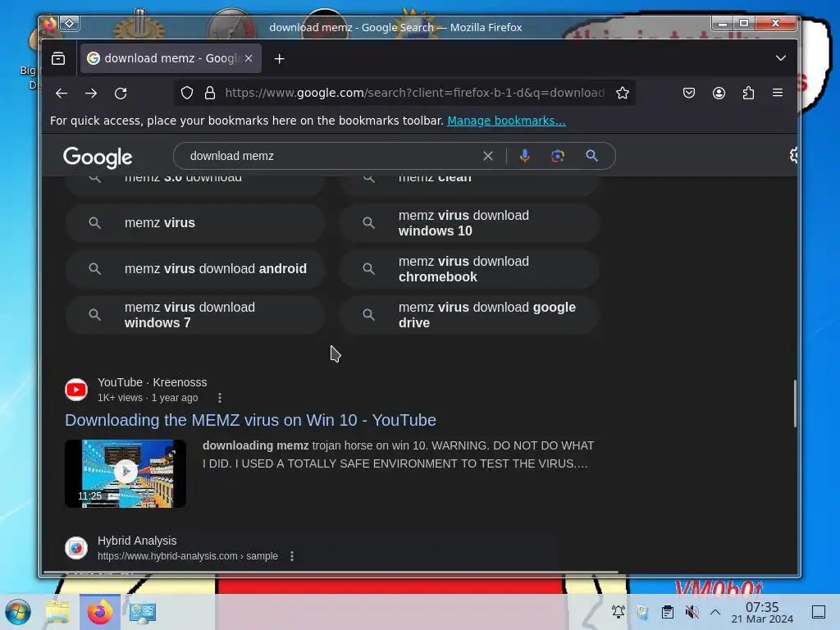Click the Hybrid Analysis site name
This screenshot has height=630, width=840.
[x=137, y=541]
